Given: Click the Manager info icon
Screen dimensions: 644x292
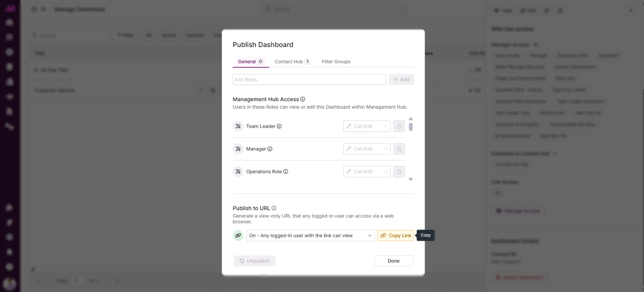Looking at the screenshot, I should point(270,149).
